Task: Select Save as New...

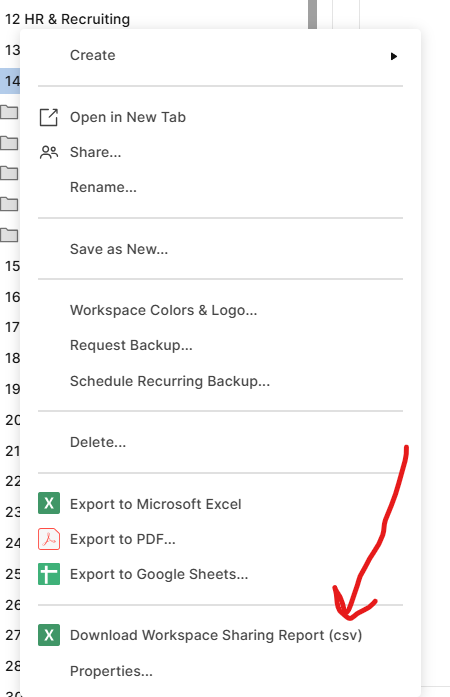Action: [119, 249]
